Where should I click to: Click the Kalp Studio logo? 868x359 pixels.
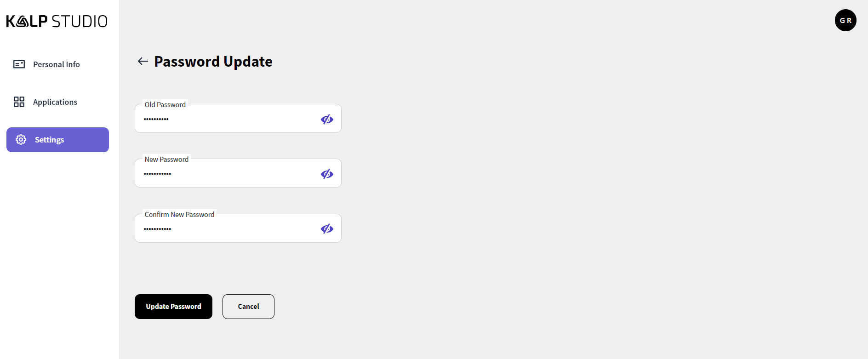(57, 21)
